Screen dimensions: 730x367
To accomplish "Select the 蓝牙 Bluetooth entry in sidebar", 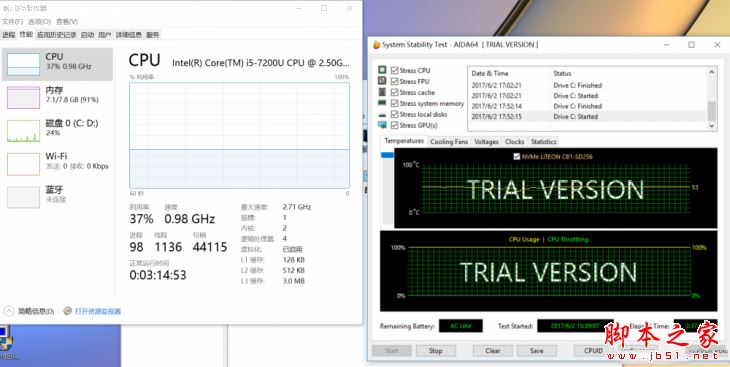I will [x=57, y=196].
